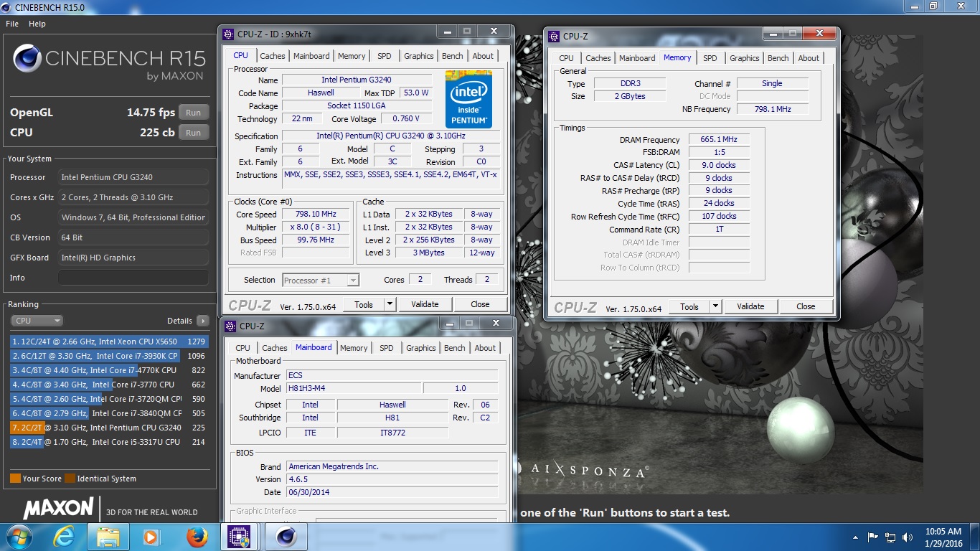Open the File menu in Cinebench
This screenshot has width=980, height=551.
(x=12, y=24)
